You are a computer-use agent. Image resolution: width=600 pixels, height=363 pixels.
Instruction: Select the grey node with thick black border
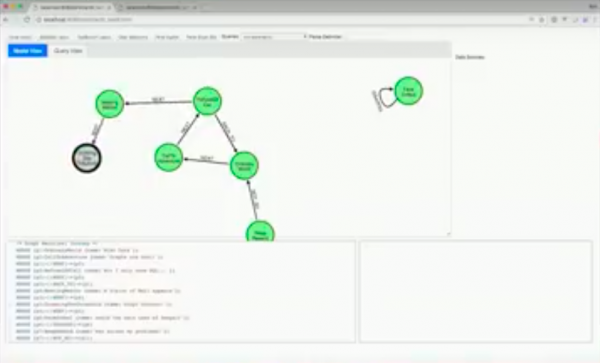(x=87, y=158)
